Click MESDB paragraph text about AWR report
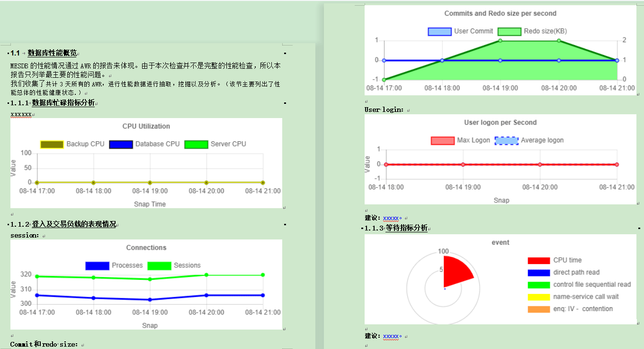 [145, 70]
